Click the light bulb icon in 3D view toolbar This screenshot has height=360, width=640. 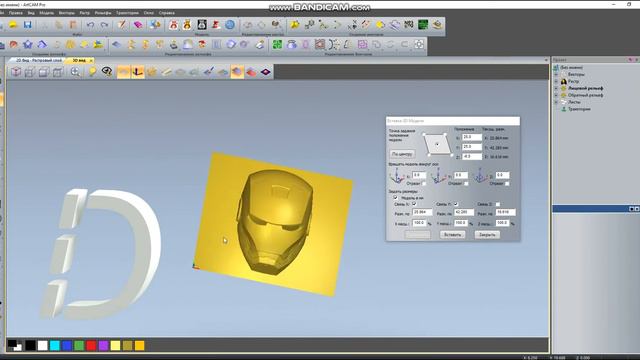[93, 72]
